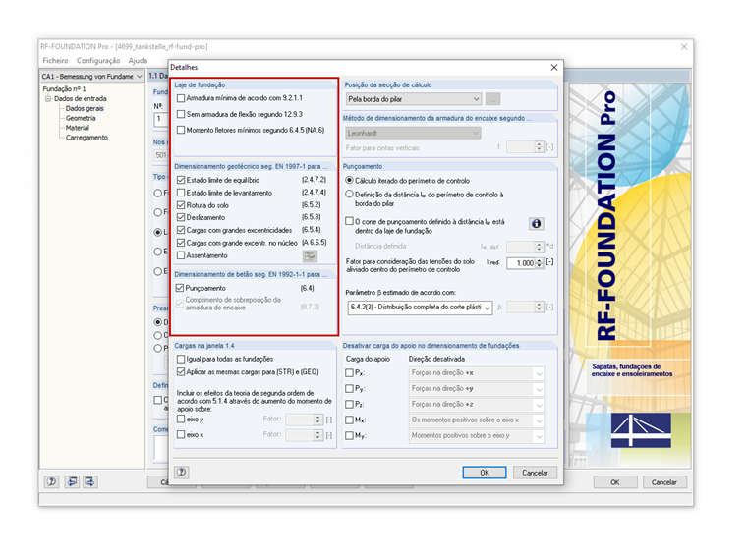Image resolution: width=747 pixels, height=560 pixels.
Task: Check O cone de punçoamento definido option
Action: click(349, 221)
